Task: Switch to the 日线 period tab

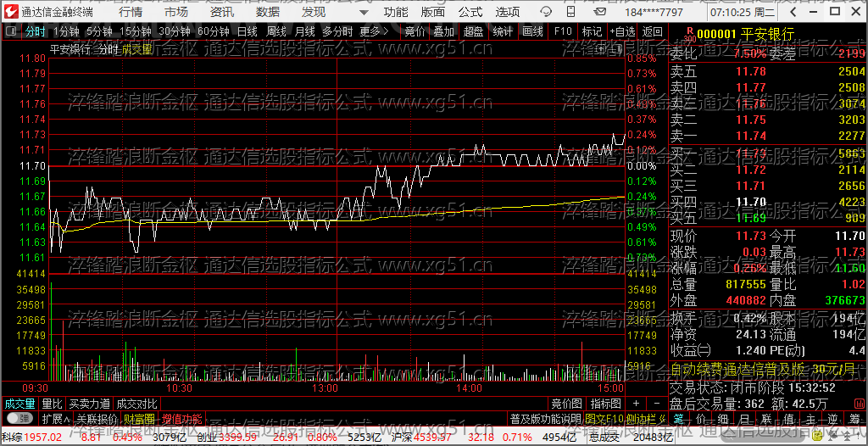Action: click(x=247, y=31)
